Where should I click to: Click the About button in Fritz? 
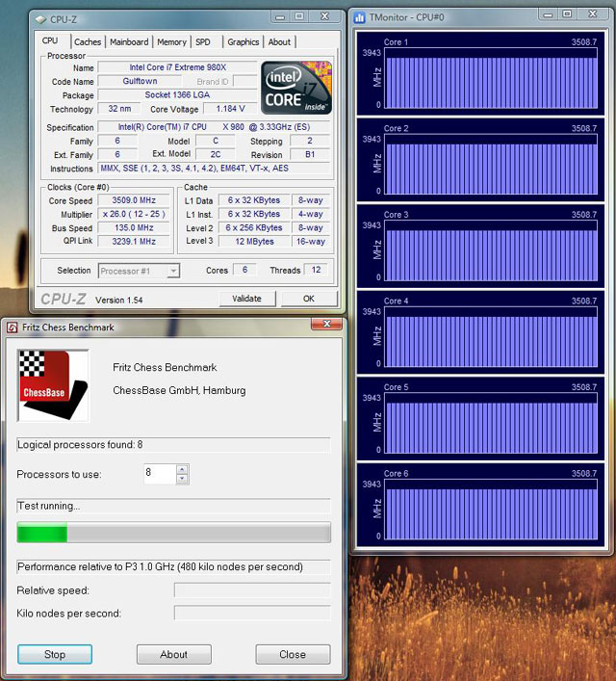pos(173,654)
